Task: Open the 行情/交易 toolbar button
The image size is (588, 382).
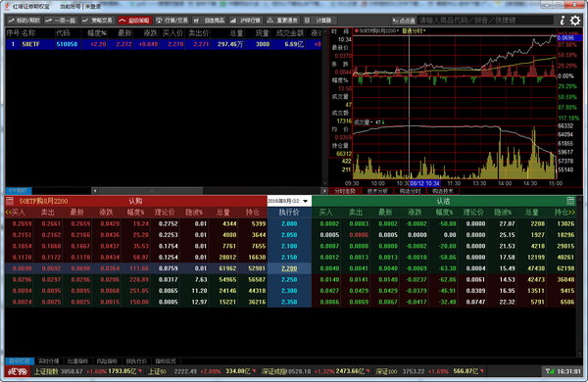Action: 172,21
